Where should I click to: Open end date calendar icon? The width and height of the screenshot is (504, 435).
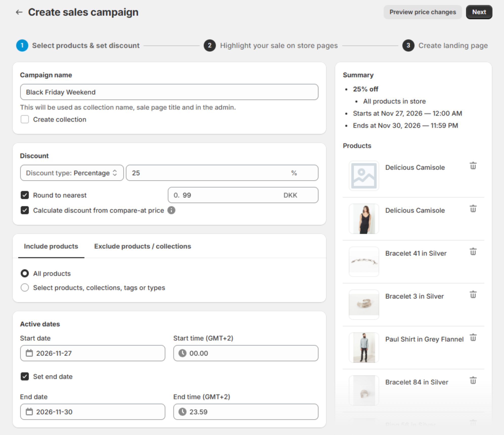[x=29, y=412]
